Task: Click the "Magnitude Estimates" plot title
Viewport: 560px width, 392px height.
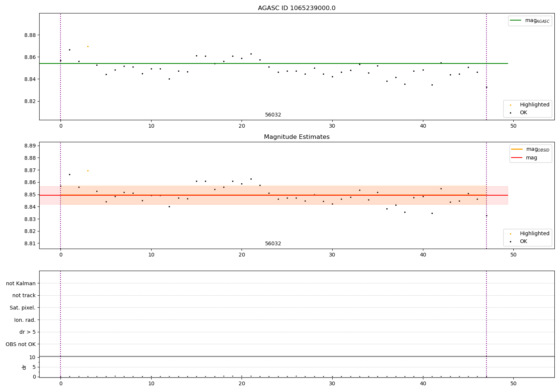Action: pyautogui.click(x=296, y=137)
